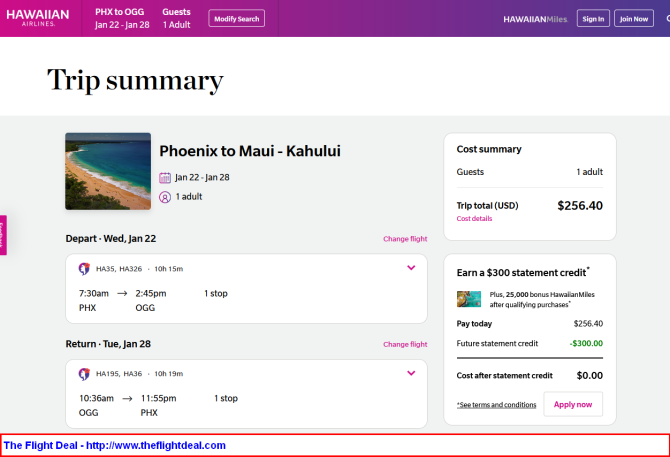Viewport: 670px width, 457px height.
Task: Click the credit card image in statement credit offer
Action: (x=469, y=299)
